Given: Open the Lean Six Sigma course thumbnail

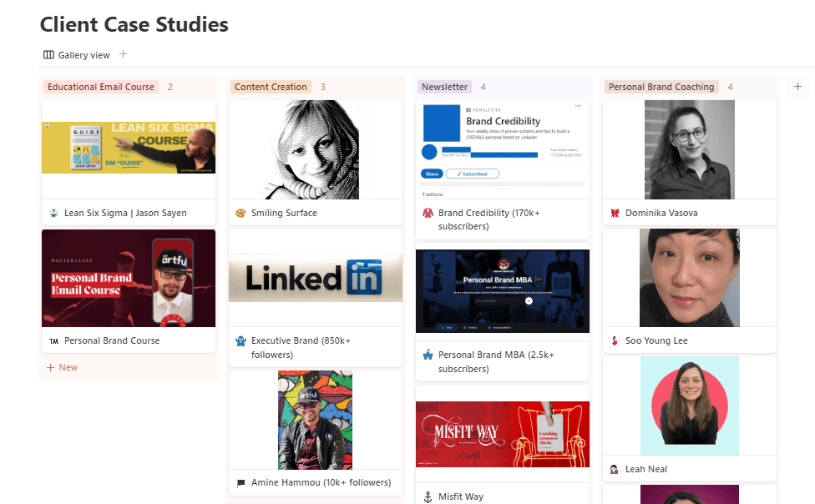Looking at the screenshot, I should click(129, 148).
